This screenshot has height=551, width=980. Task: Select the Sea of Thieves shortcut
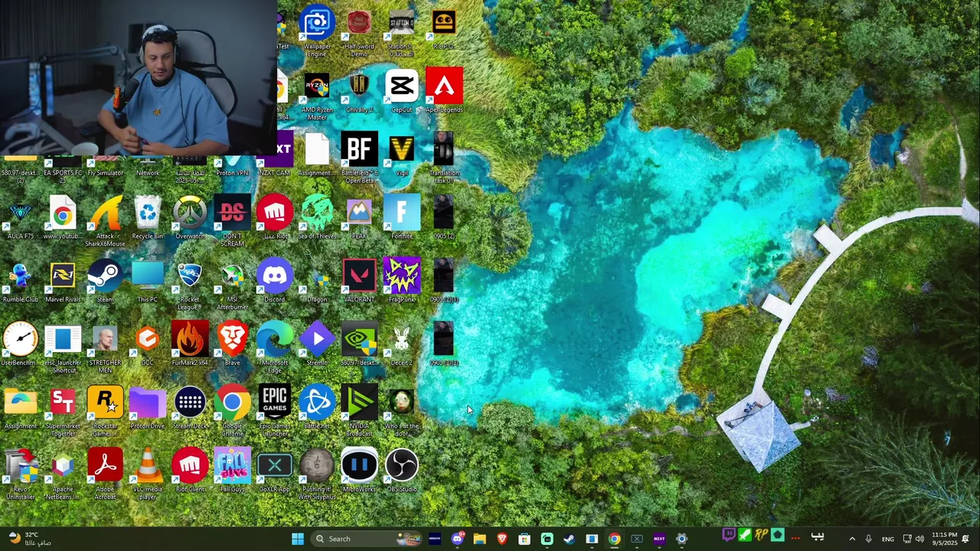[317, 217]
